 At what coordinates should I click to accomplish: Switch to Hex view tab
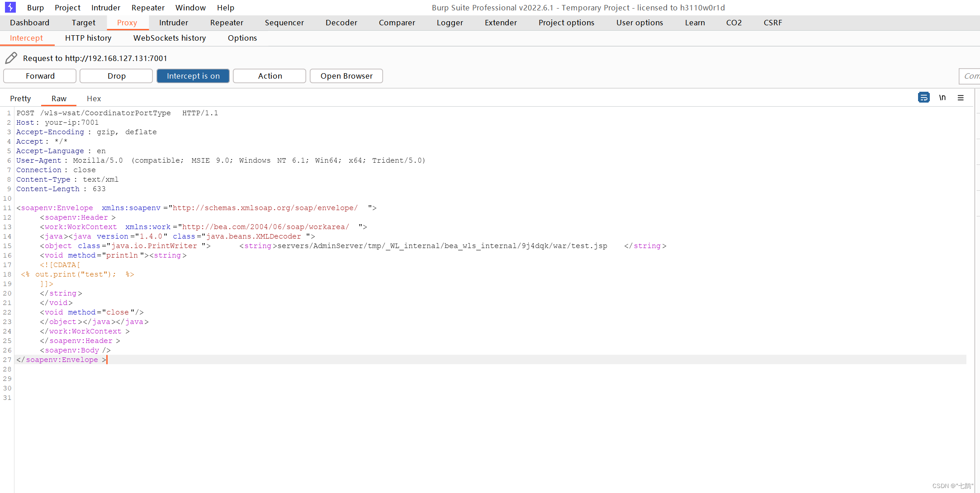point(94,99)
